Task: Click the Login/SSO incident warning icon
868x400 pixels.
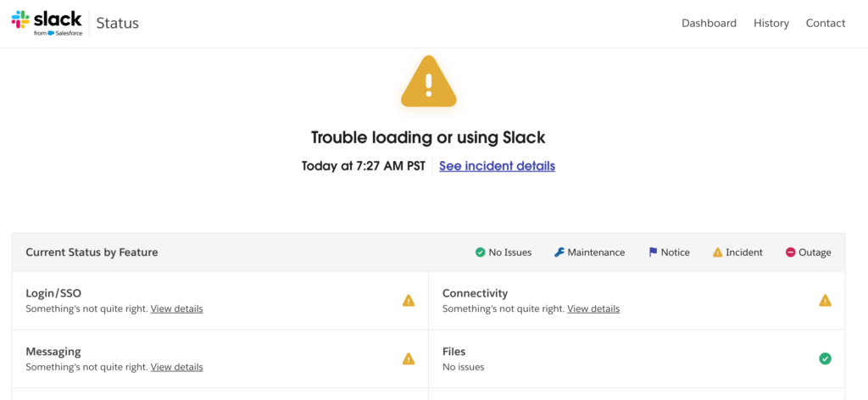Action: coord(409,300)
